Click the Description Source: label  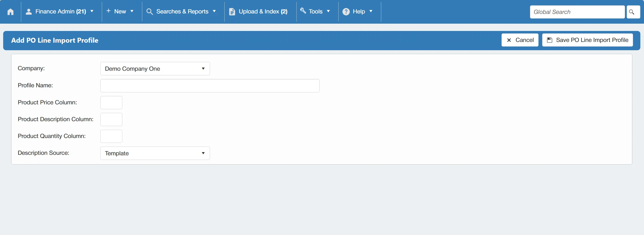[44, 153]
